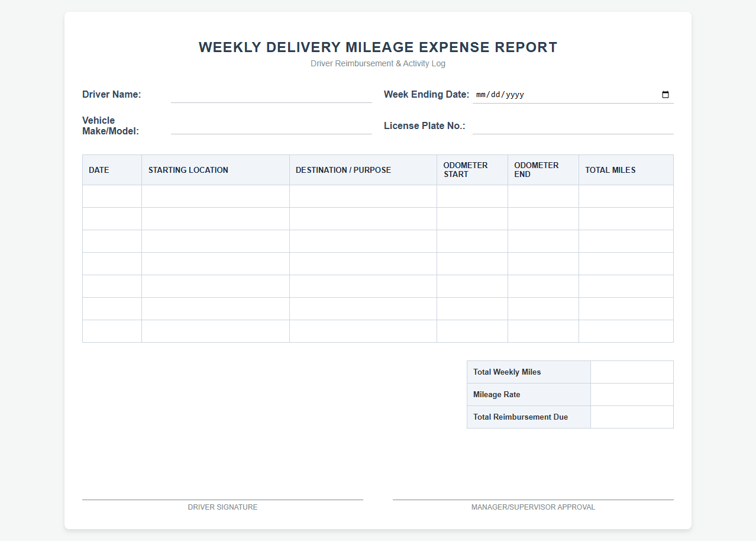Screen dimensions: 756x541
Task: Click the ODOMETER END column header
Action: point(544,170)
